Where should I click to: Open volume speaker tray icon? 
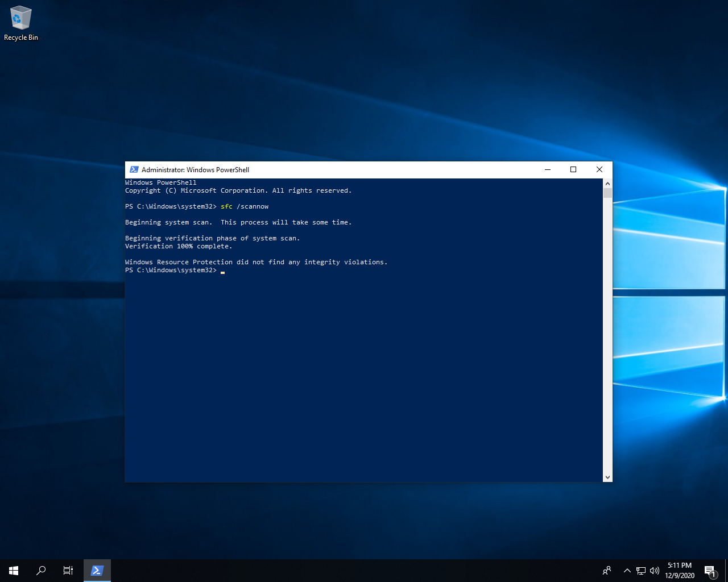[655, 571]
